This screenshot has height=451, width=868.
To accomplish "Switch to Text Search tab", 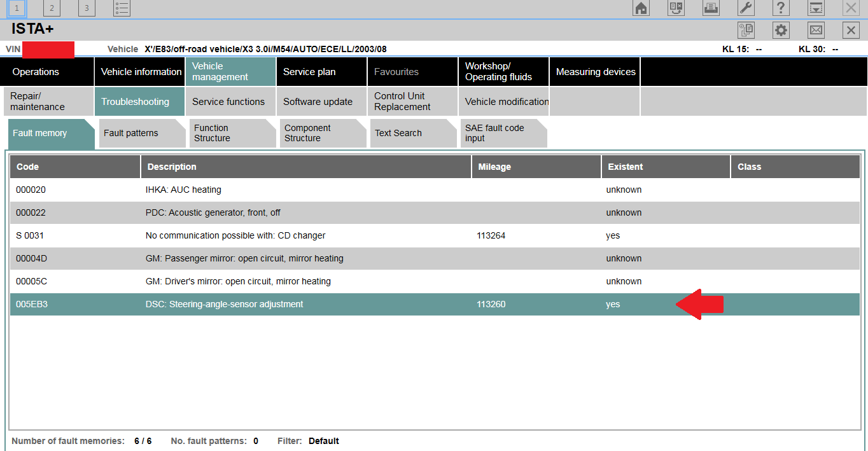I will (413, 134).
